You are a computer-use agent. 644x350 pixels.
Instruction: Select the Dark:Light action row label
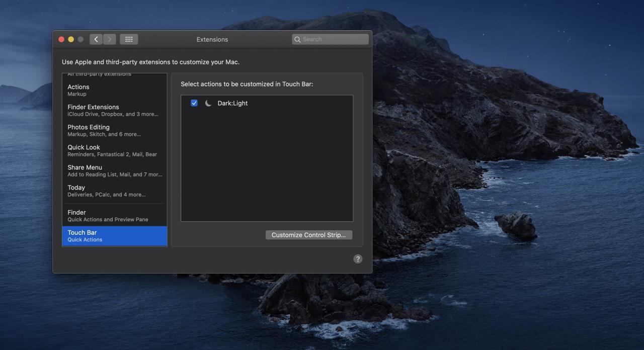pos(232,103)
